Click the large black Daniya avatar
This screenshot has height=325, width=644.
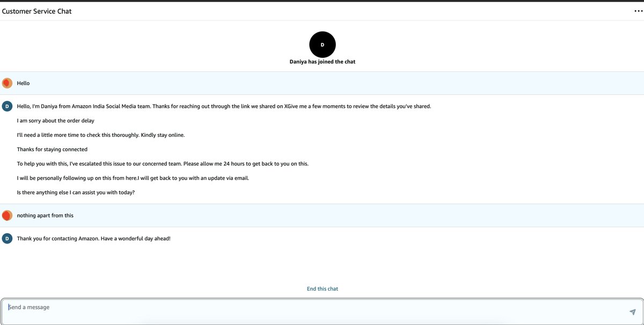pyautogui.click(x=323, y=45)
